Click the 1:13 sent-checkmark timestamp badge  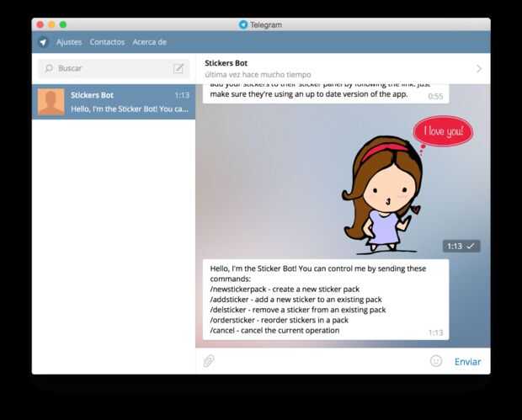click(461, 247)
